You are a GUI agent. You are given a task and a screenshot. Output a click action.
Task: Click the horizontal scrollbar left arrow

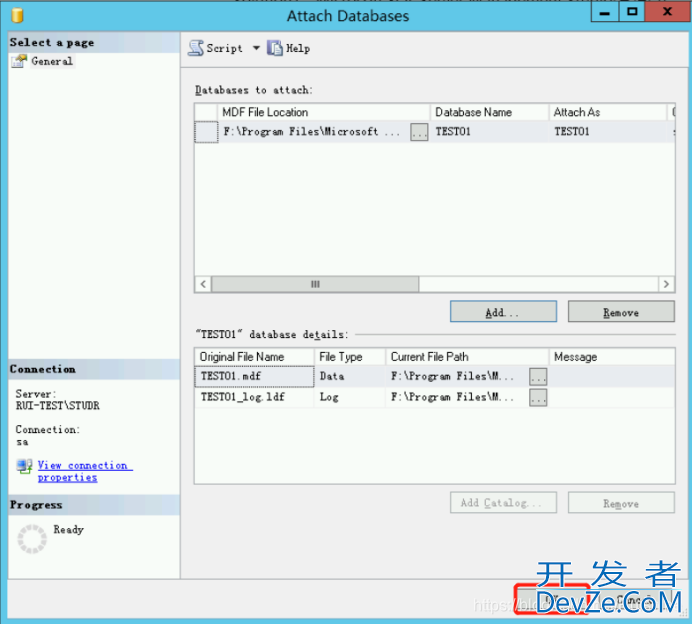(203, 284)
